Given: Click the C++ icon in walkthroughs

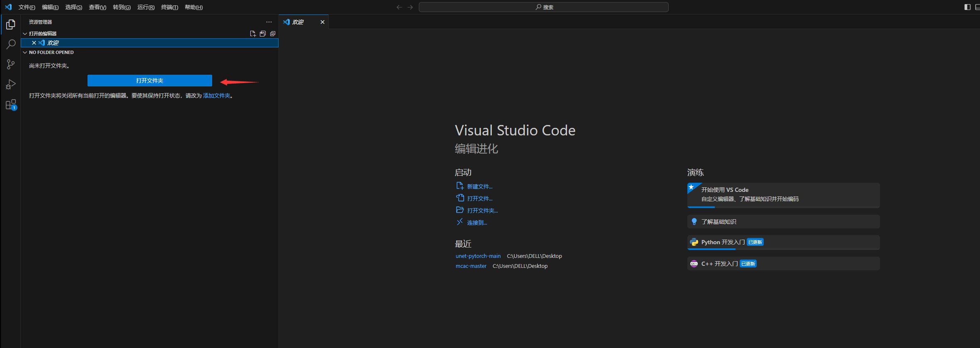Looking at the screenshot, I should 694,264.
